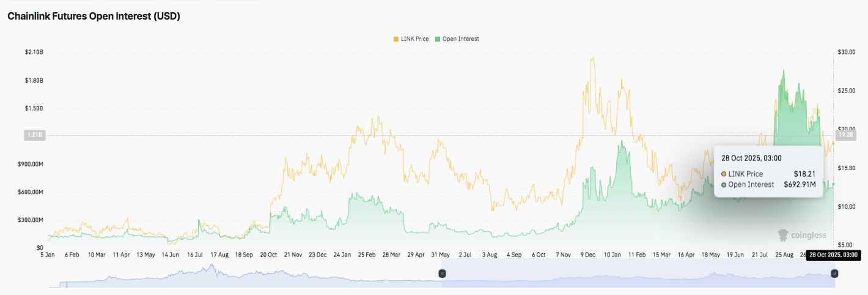This screenshot has height=295, width=868.
Task: Click the left range slider handle
Action: point(443,274)
